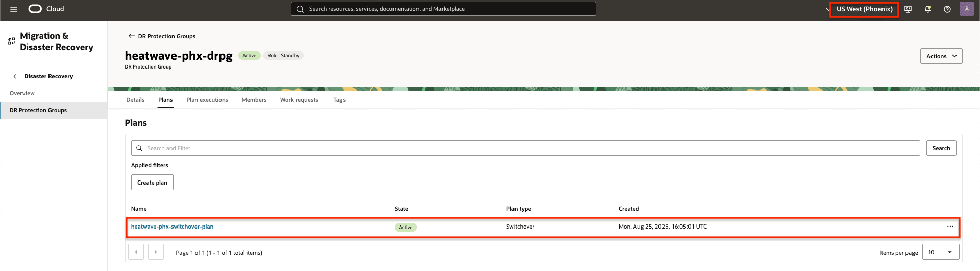Open the notifications bell
Screen dimensions: 980x271
pos(928,9)
